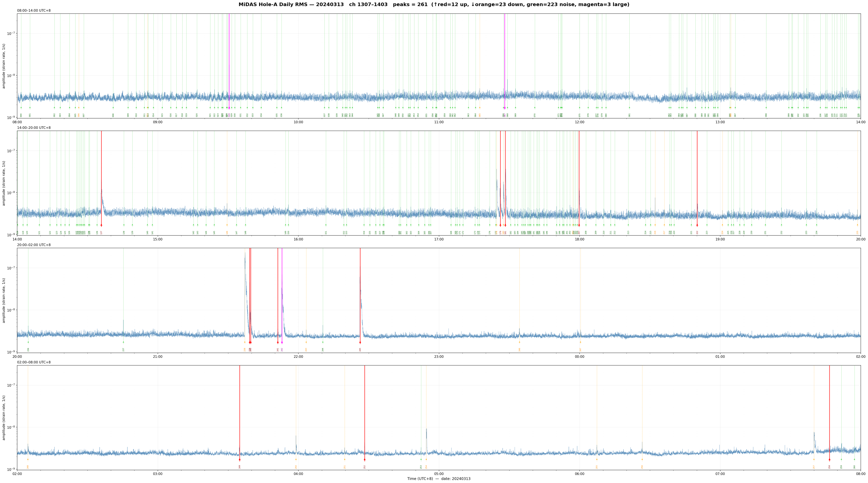868x483 pixels.
Task: Select the red peak number label "245"
Action: pos(360,350)
